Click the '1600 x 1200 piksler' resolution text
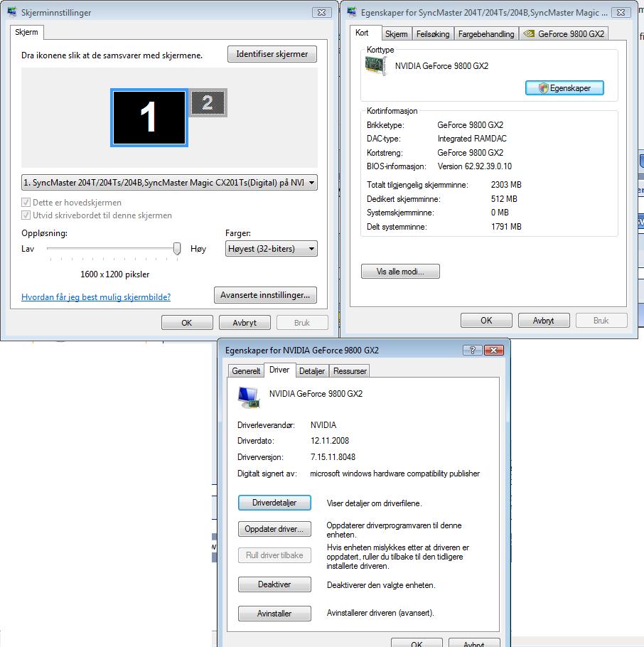The height and width of the screenshot is (647, 644). [114, 274]
